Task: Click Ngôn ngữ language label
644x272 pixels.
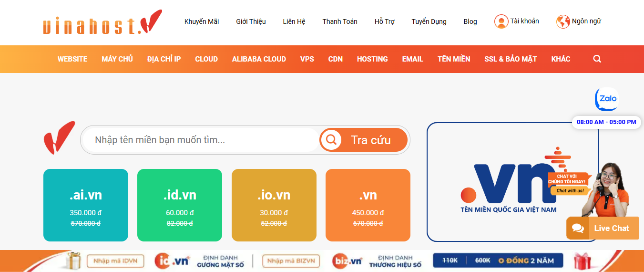Action: [x=586, y=21]
